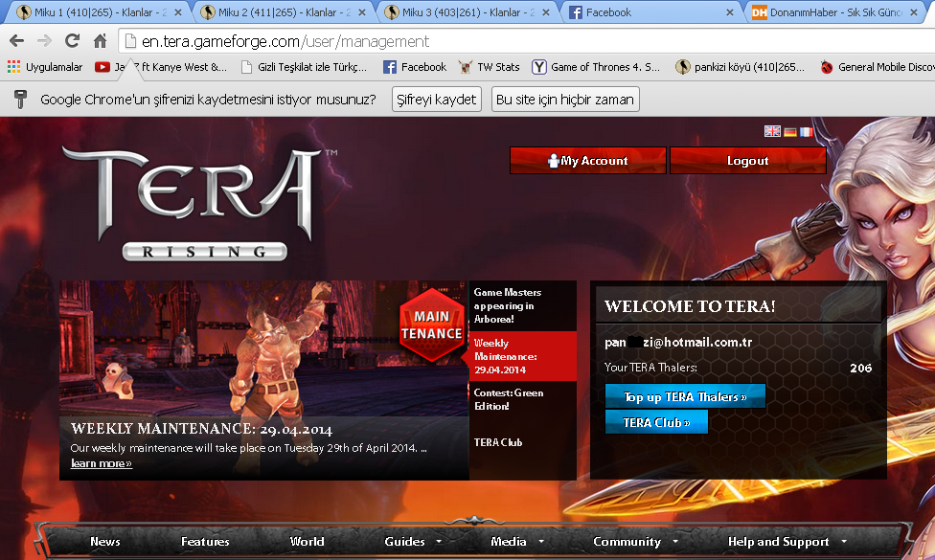Close the Facebook tab
The image size is (935, 560).
tap(729, 12)
